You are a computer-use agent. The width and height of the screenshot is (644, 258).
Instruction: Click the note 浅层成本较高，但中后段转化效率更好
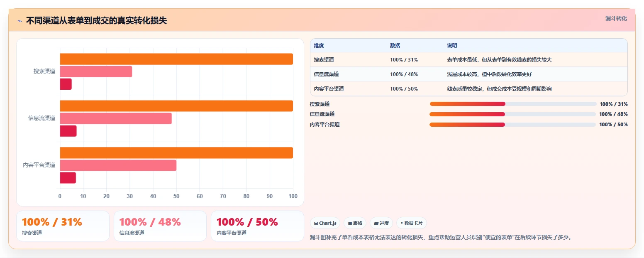[x=489, y=74]
